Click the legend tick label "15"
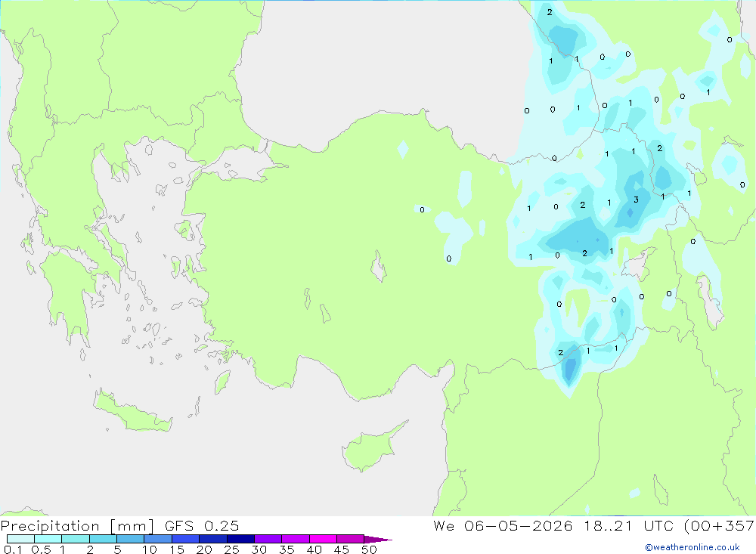 coord(177,549)
